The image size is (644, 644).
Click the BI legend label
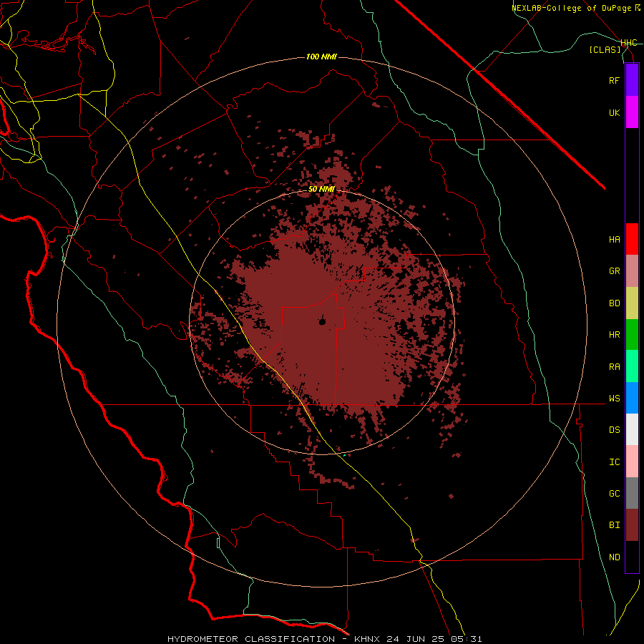pos(614,525)
